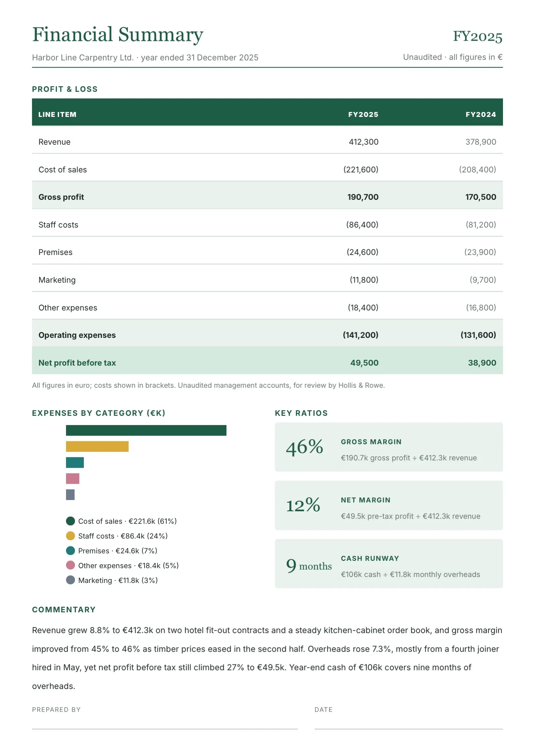Click the Unaudited · all figures in € note
The width and height of the screenshot is (535, 756).
click(x=453, y=57)
